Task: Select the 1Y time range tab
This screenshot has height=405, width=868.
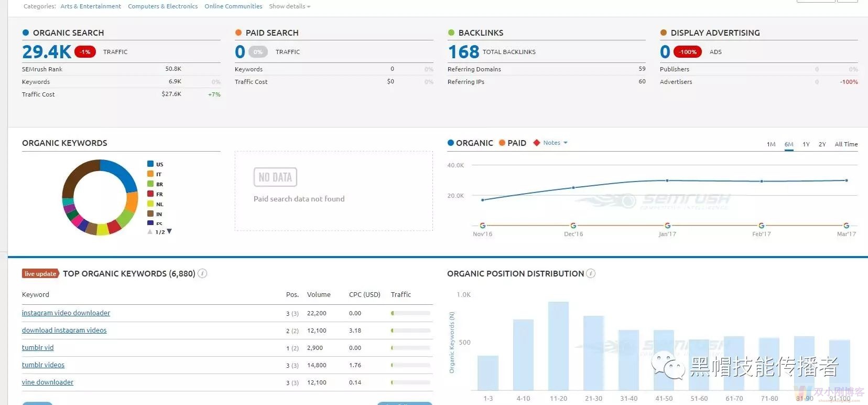Action: [806, 144]
